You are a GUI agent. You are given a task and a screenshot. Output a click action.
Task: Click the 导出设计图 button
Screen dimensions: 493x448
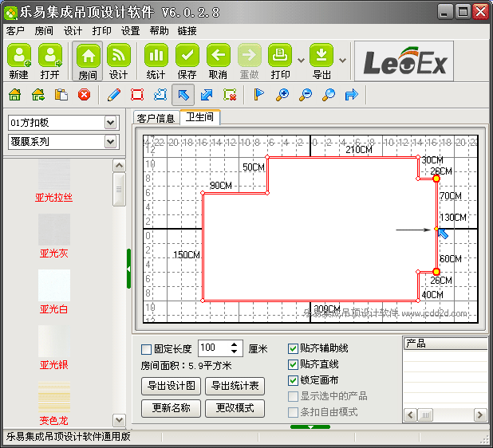click(171, 387)
